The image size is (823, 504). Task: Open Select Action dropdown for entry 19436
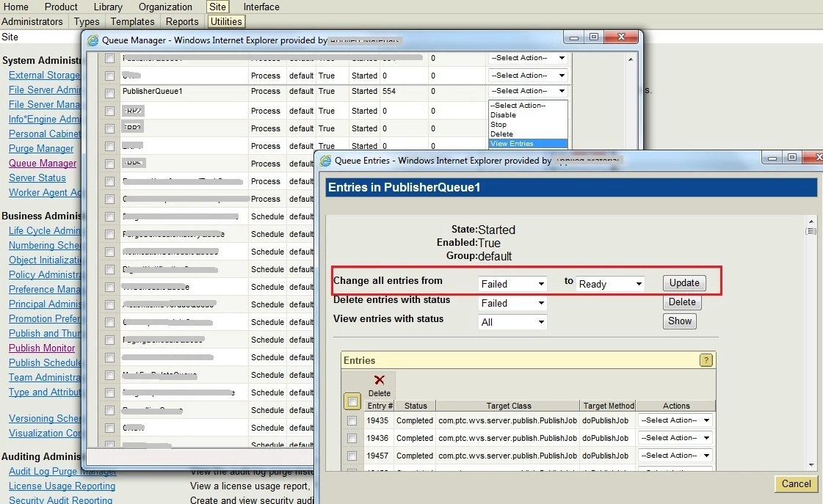[x=675, y=437]
